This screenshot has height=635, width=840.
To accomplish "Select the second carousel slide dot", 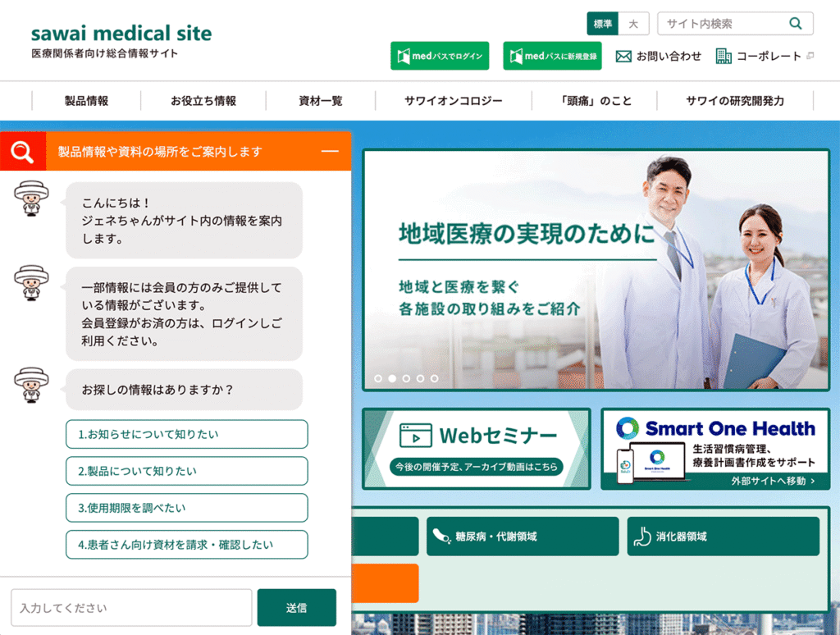I will coord(392,379).
